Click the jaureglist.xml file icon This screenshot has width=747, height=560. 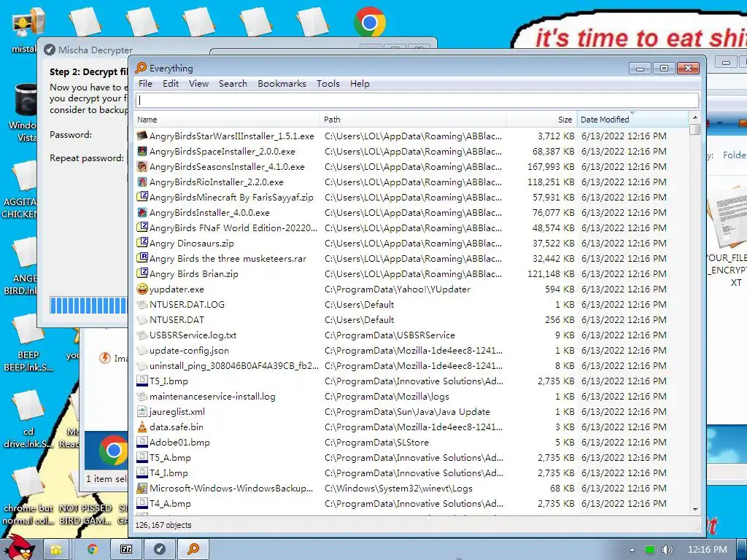click(x=142, y=411)
